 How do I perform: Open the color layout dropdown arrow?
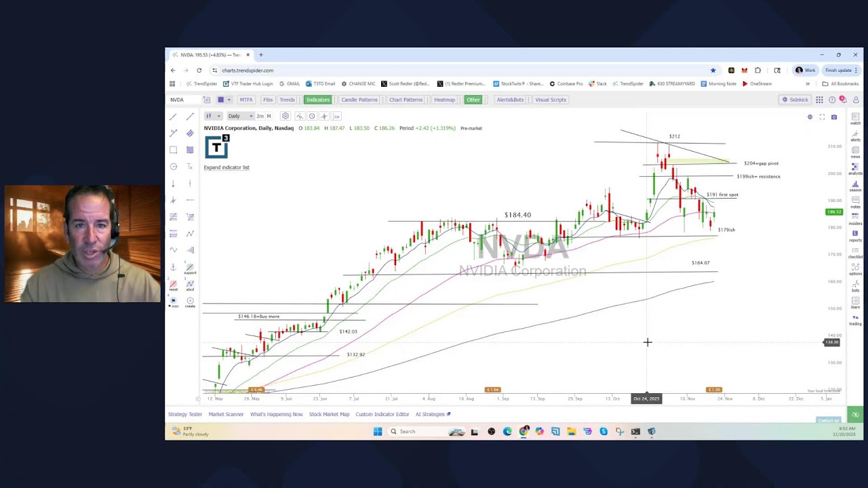[229, 100]
